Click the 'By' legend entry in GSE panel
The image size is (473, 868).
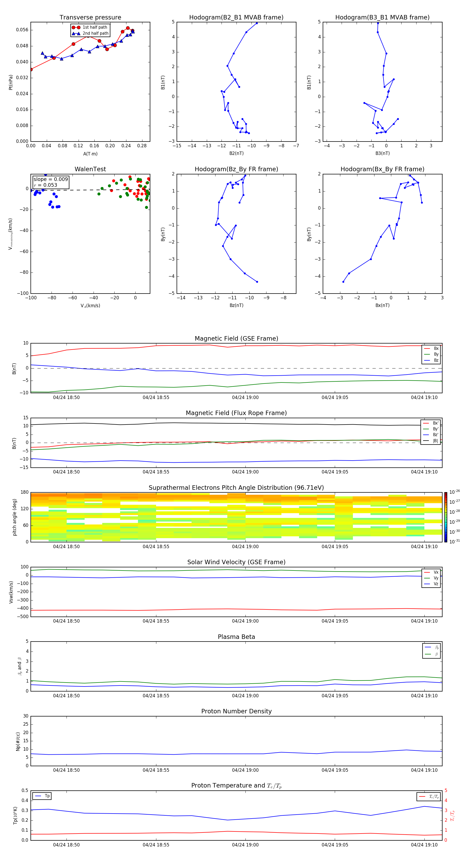(431, 354)
